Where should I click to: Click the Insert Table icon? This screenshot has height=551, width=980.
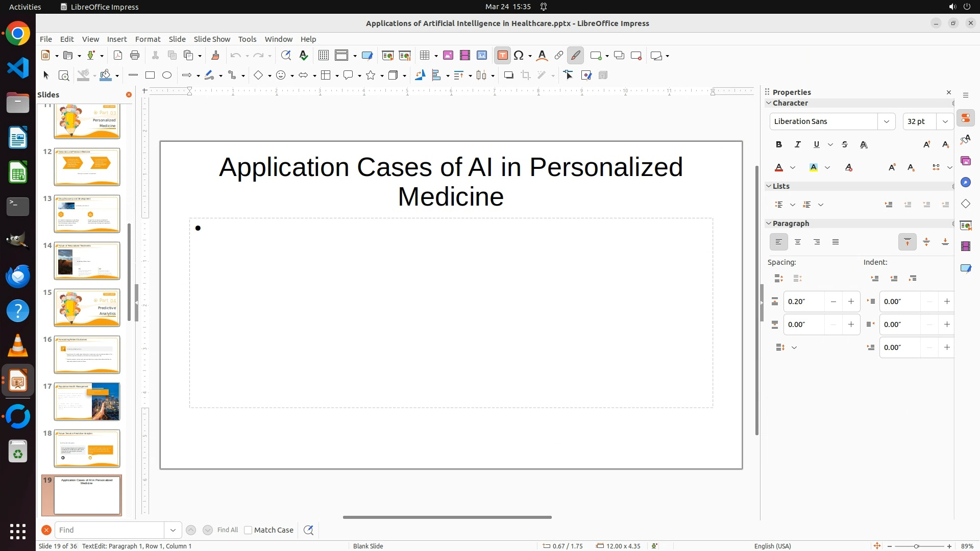424,56
